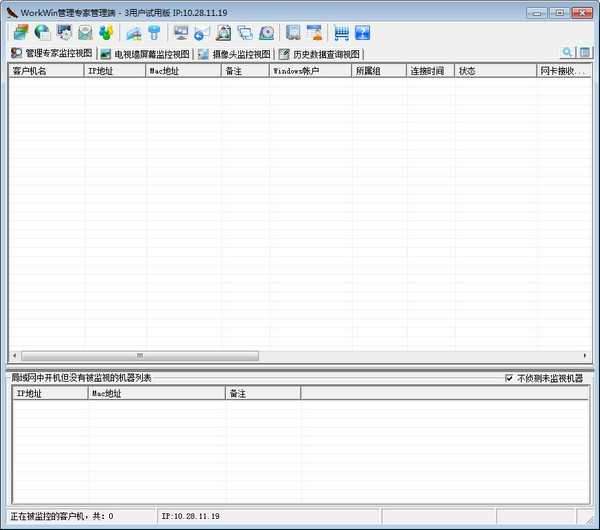Click the remote desktop monitor icon
The height and width of the screenshot is (530, 600).
(x=181, y=33)
